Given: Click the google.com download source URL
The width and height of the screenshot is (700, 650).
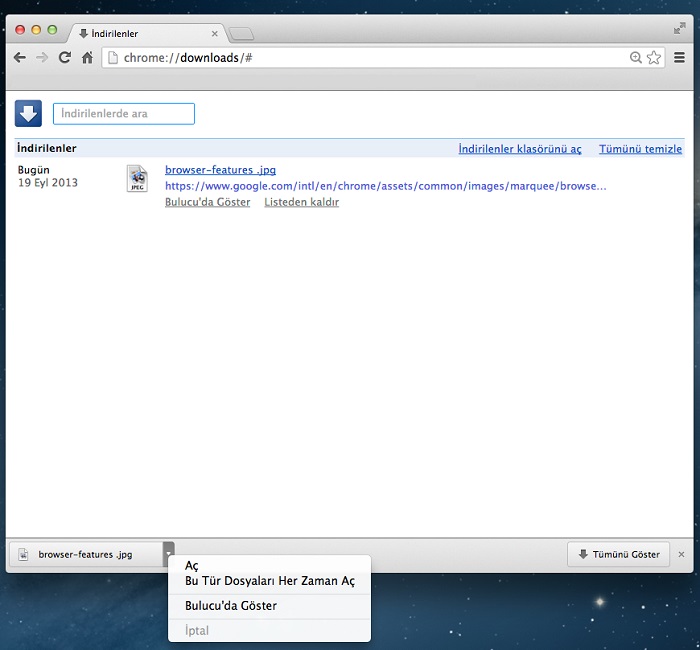Looking at the screenshot, I should click(386, 186).
